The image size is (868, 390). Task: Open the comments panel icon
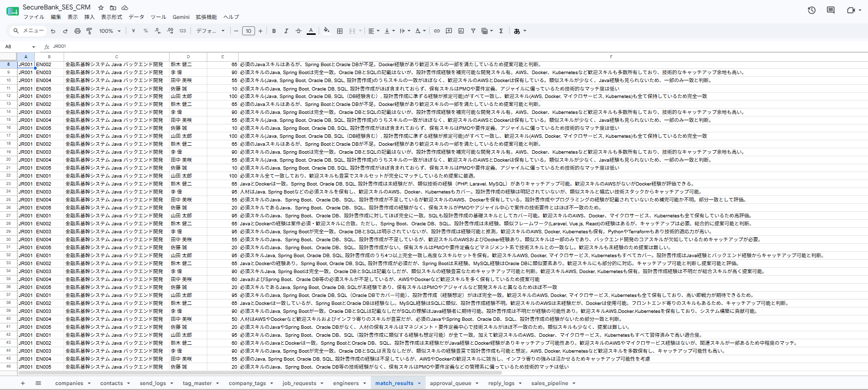pyautogui.click(x=831, y=10)
